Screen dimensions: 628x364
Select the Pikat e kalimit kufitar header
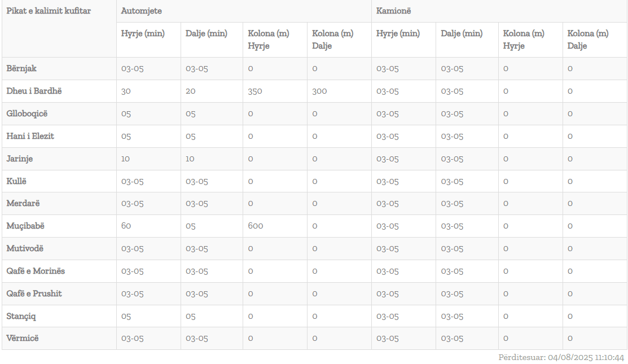49,11
